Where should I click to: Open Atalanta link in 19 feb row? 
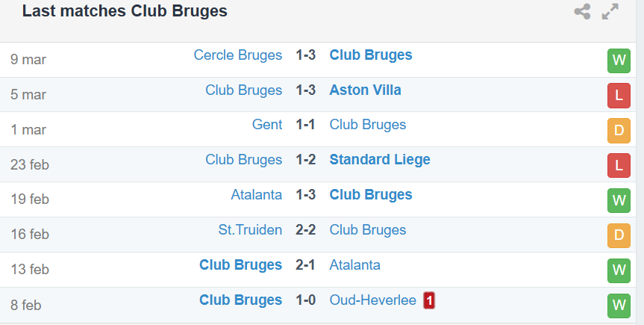256,194
